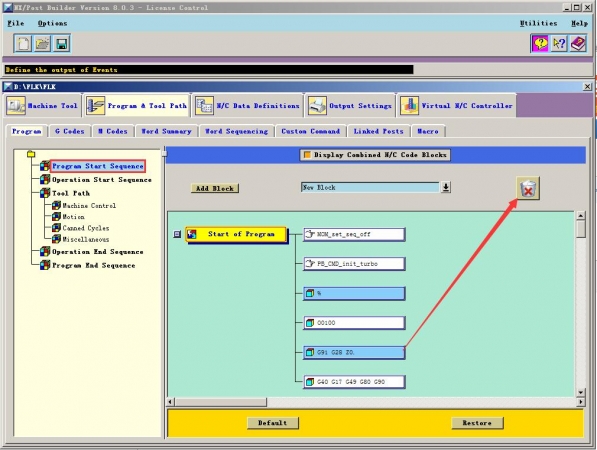Activate the What's This pointer help icon
The image size is (597, 450).
point(559,43)
